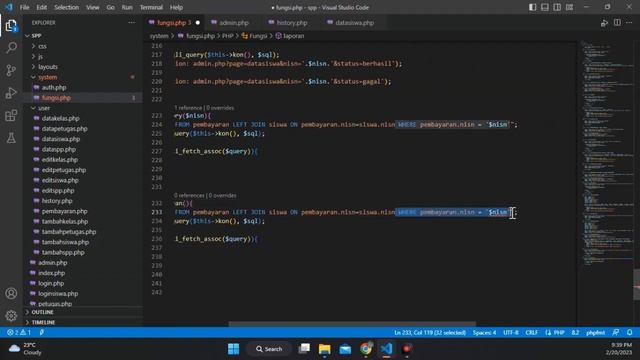The image size is (640, 360).
Task: Open pembayaran.php in the explorer
Action: [x=64, y=211]
